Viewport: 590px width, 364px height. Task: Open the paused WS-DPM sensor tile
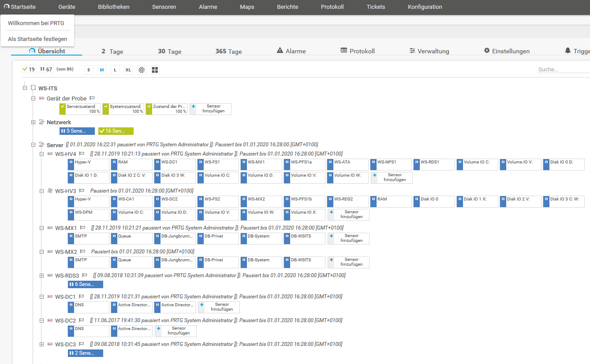coord(89,215)
